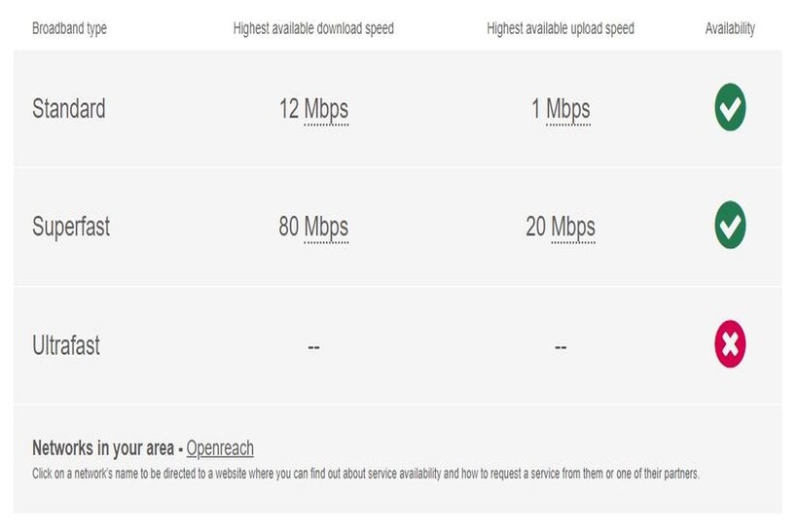
Task: Click the green checkmark for Superfast broadband
Action: 730,227
